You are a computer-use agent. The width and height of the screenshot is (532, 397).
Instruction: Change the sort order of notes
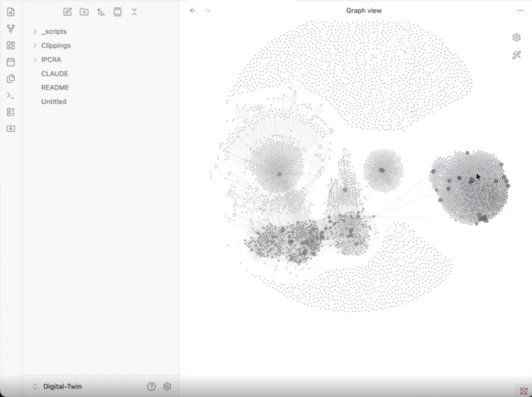[100, 12]
